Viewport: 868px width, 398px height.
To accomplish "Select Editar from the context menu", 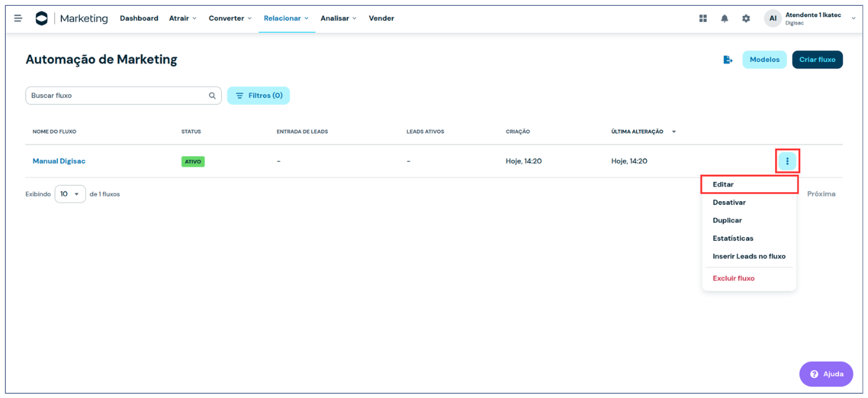I will tap(723, 184).
